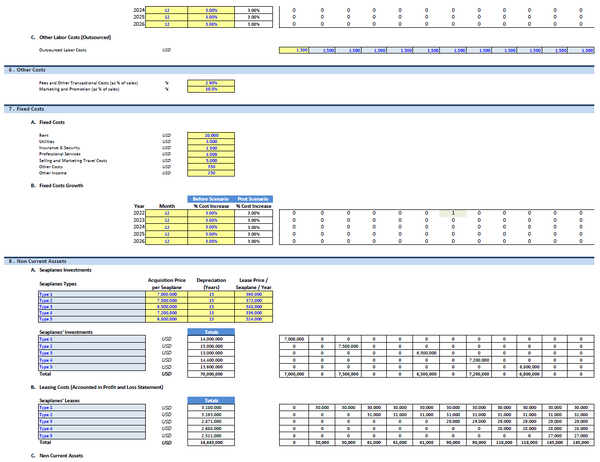Image resolution: width=600 pixels, height=462 pixels.
Task: Click the '6. Other Costs' section header
Action: tap(299, 70)
